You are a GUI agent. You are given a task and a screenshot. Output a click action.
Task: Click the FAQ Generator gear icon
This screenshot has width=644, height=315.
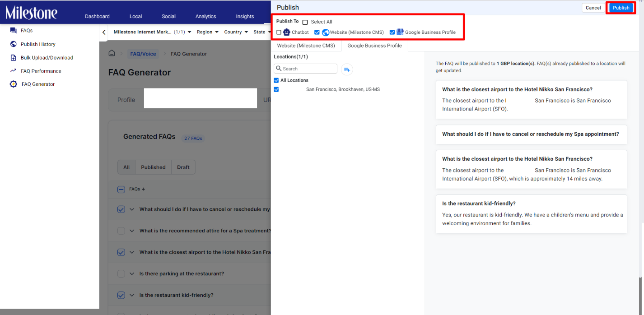tap(13, 84)
